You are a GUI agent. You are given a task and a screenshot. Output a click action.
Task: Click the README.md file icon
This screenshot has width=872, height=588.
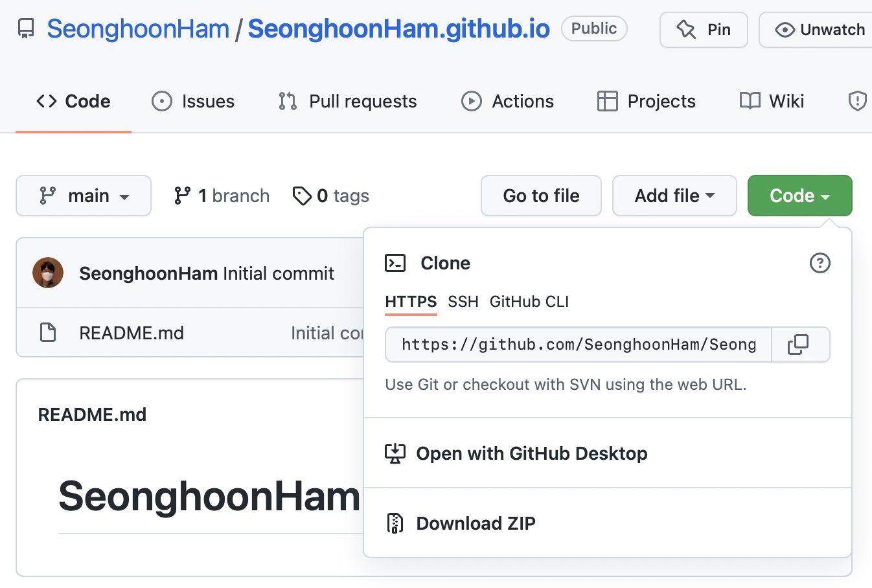tap(48, 333)
